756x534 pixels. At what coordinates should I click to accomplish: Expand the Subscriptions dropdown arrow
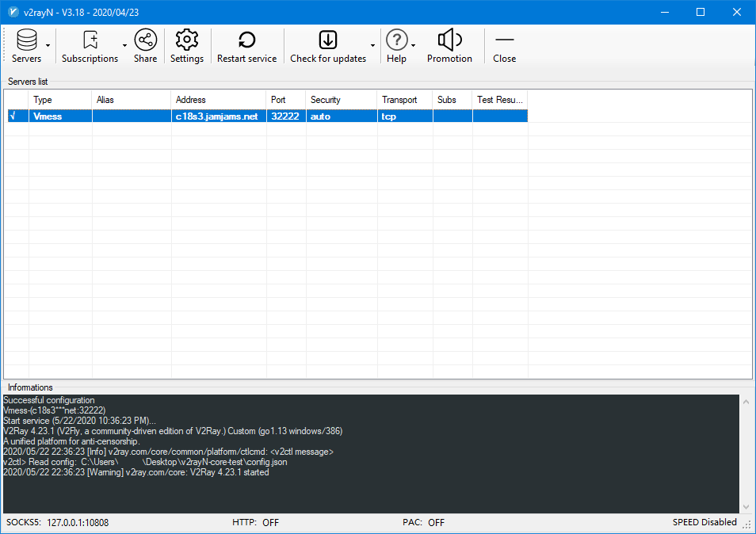tap(124, 46)
